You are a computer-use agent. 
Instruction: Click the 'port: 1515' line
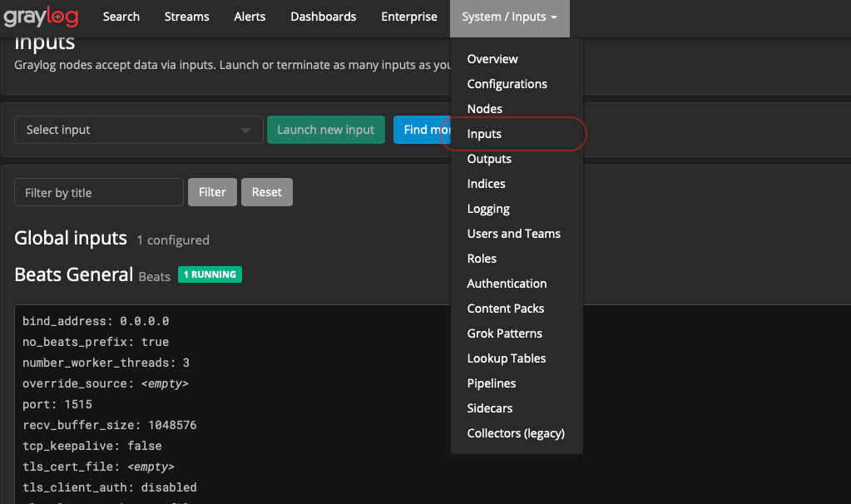pyautogui.click(x=57, y=404)
